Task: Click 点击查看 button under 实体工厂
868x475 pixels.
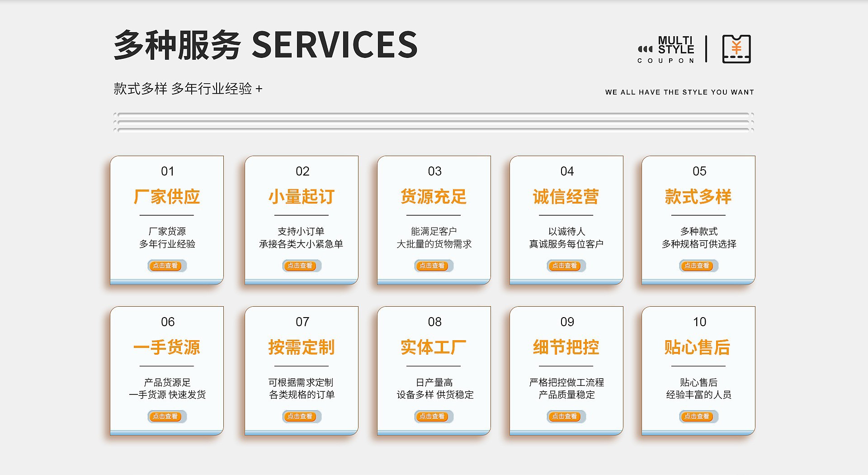Action: point(434,417)
